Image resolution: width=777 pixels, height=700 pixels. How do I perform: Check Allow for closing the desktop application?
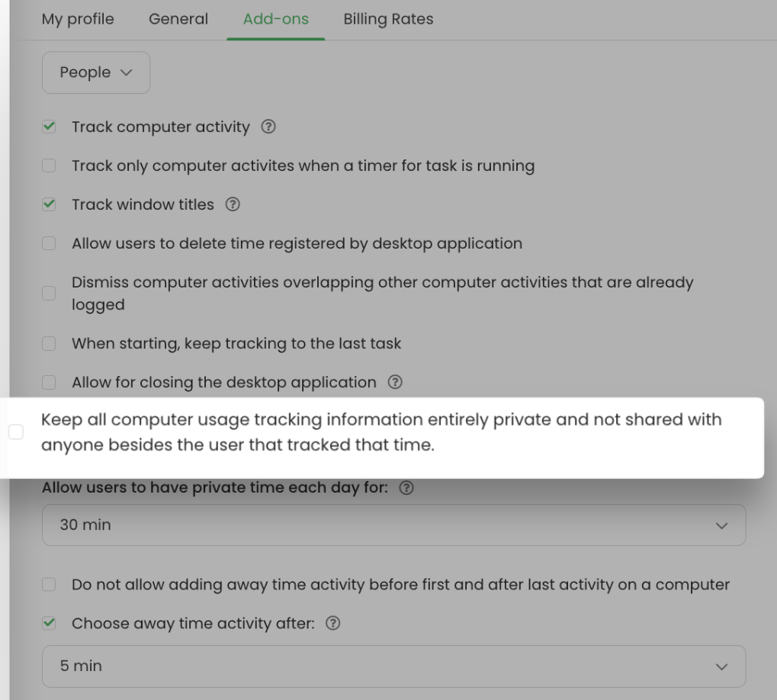point(49,383)
